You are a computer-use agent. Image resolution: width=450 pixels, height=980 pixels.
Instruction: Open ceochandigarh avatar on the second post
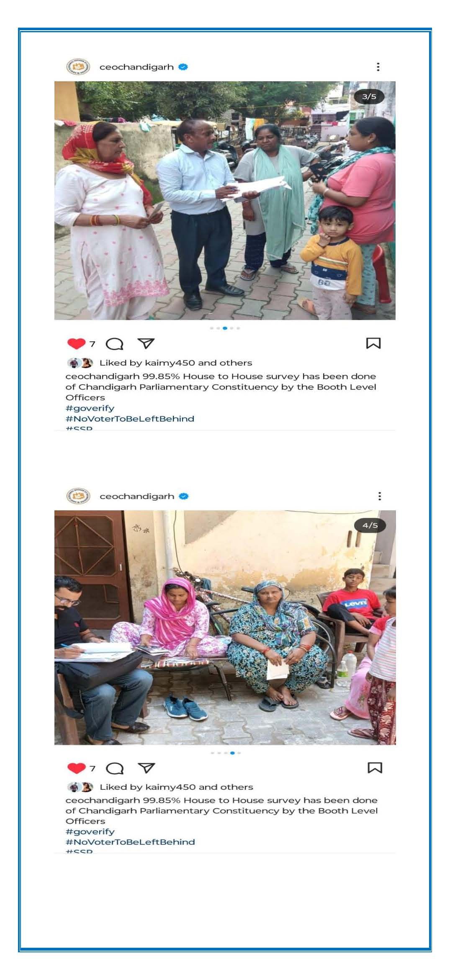point(78,496)
